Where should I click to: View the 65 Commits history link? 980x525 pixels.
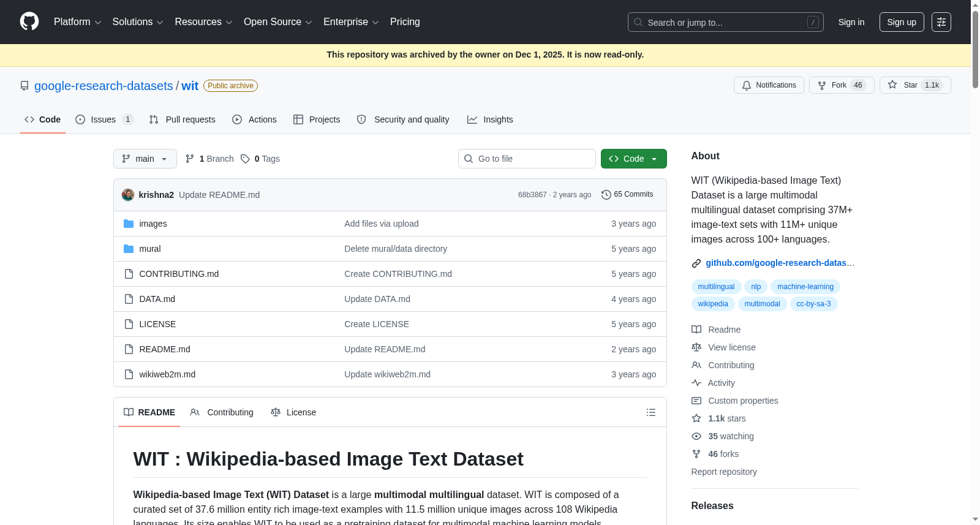[x=627, y=195]
